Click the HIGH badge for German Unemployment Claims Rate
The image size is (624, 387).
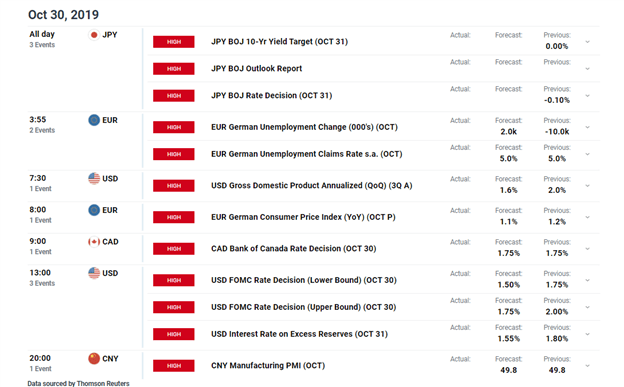pyautogui.click(x=174, y=154)
